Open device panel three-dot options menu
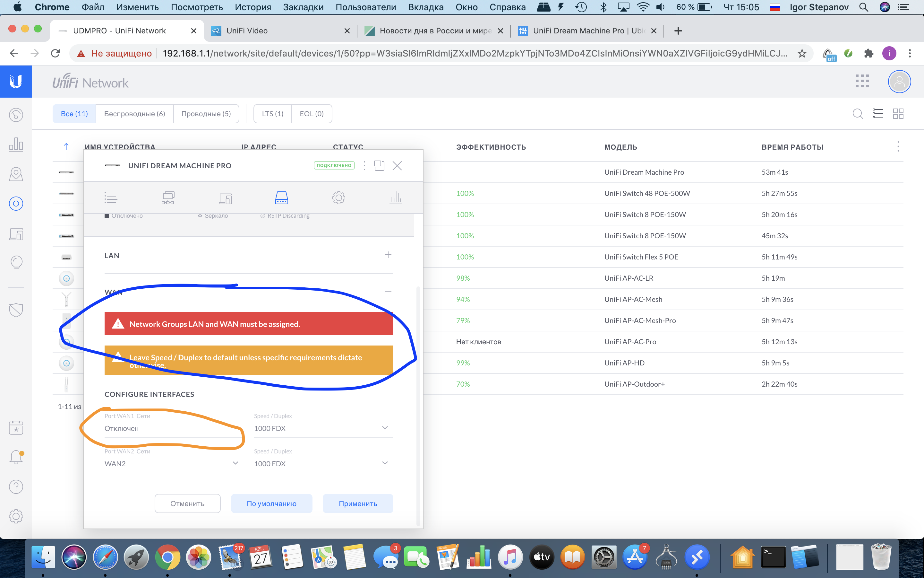The width and height of the screenshot is (924, 578). [x=364, y=165]
